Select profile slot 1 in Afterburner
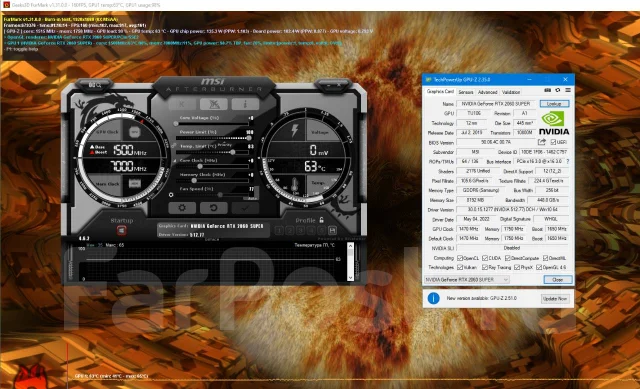This screenshot has height=389, width=640. click(x=279, y=231)
